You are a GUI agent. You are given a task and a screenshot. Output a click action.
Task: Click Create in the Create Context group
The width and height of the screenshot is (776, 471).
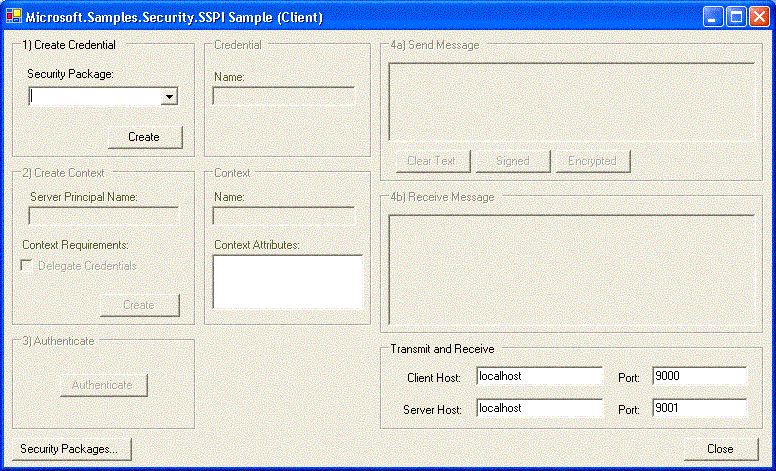pos(140,305)
